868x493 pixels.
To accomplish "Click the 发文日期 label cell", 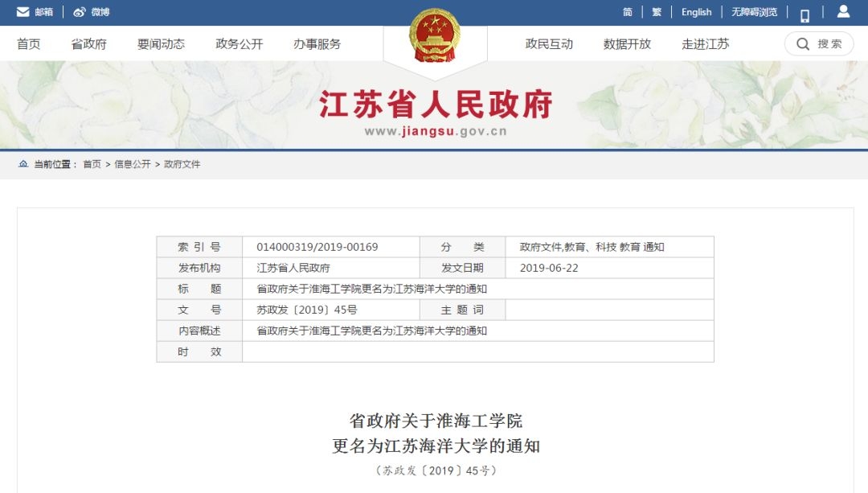I will pos(462,268).
